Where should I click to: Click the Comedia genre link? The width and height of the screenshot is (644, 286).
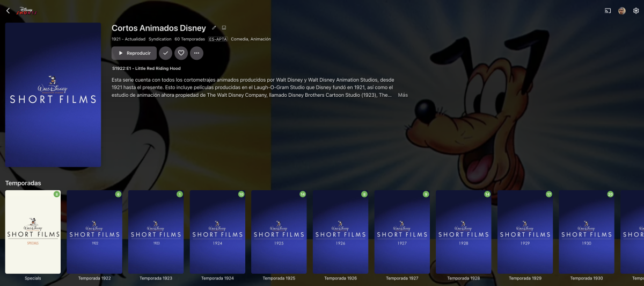(239, 39)
